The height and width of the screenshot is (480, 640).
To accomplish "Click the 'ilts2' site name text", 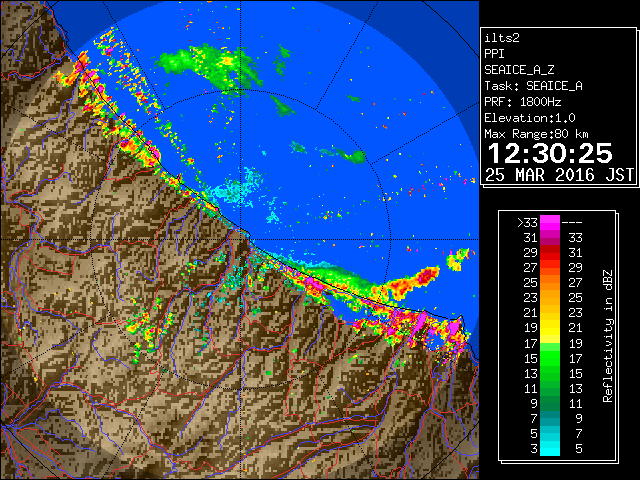I will (502, 38).
